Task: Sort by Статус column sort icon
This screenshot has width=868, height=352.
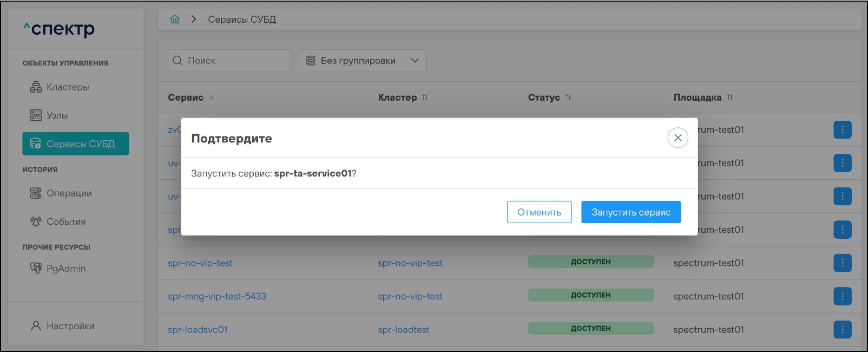Action: coord(568,97)
